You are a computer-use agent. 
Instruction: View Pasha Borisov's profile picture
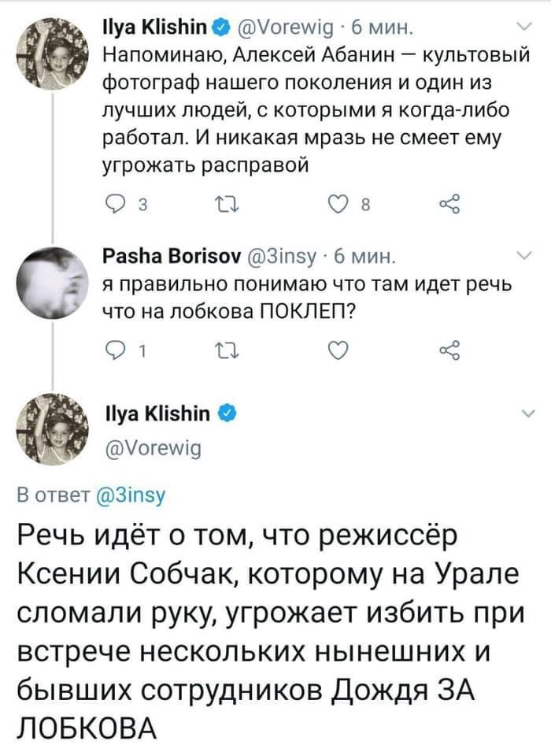[x=53, y=276]
